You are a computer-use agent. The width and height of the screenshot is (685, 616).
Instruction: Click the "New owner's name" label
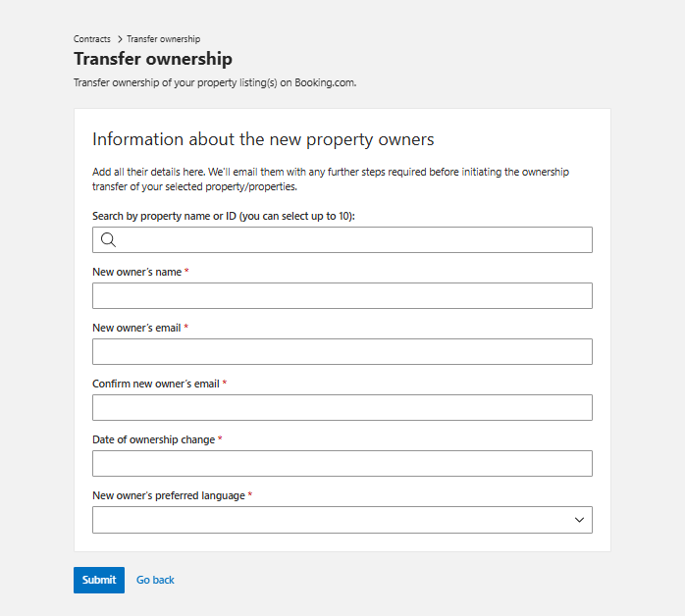(x=136, y=272)
